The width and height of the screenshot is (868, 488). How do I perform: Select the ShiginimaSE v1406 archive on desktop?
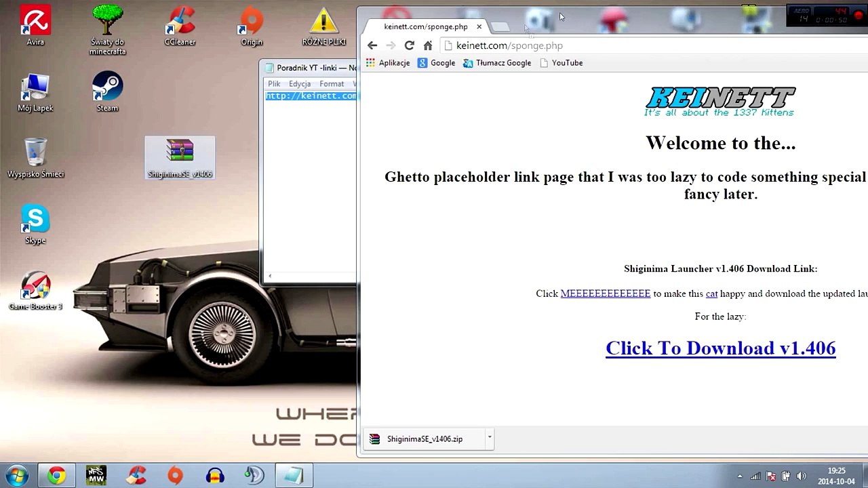[x=180, y=158]
